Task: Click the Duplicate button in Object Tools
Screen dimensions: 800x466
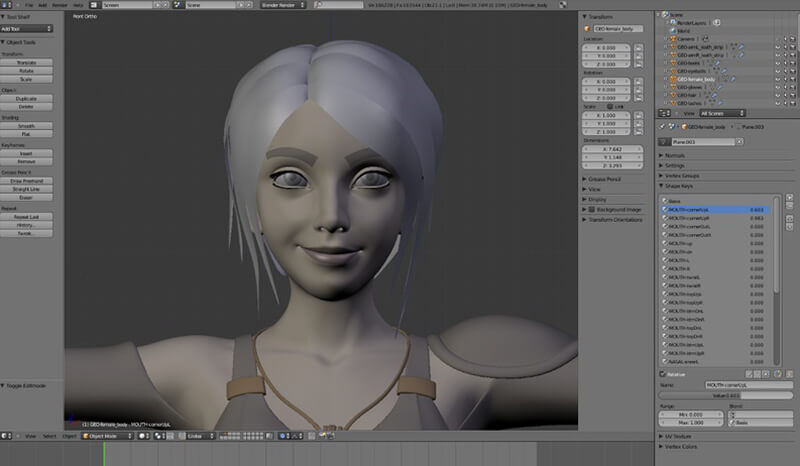Action: pyautogui.click(x=26, y=99)
